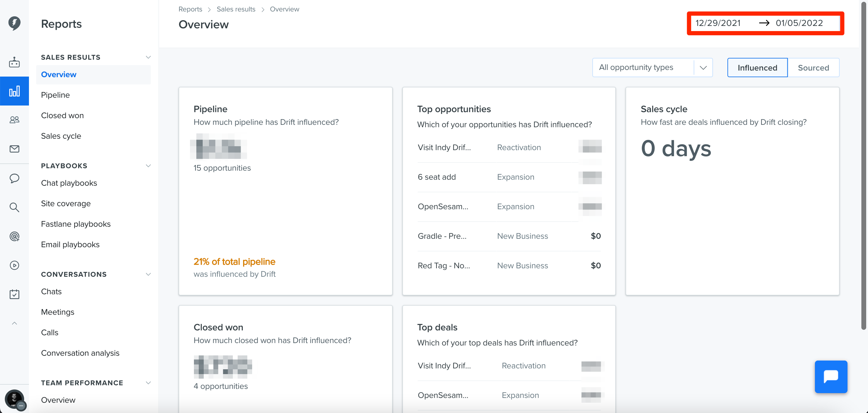Select Closed won in sidebar
868x413 pixels.
click(x=62, y=115)
